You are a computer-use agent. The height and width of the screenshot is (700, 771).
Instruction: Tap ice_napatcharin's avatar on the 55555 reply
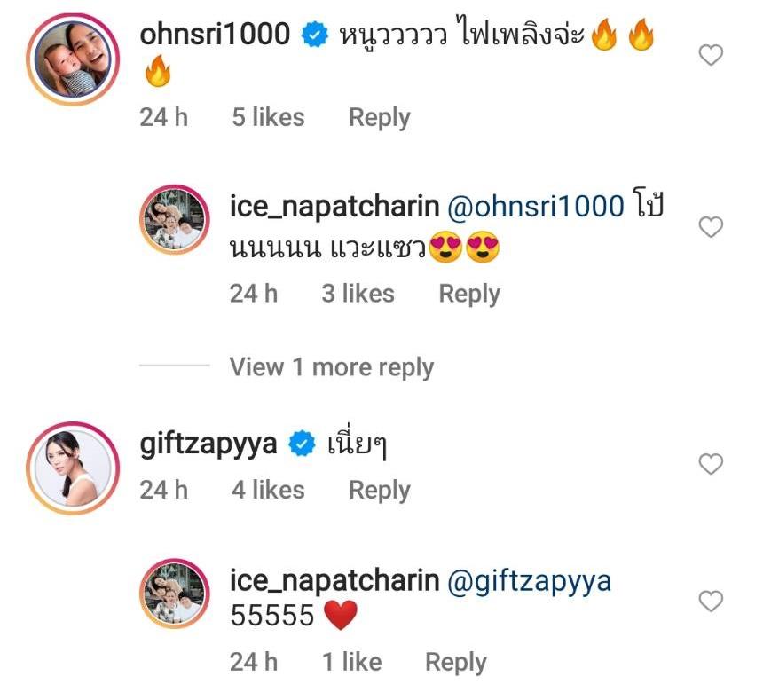(x=174, y=601)
